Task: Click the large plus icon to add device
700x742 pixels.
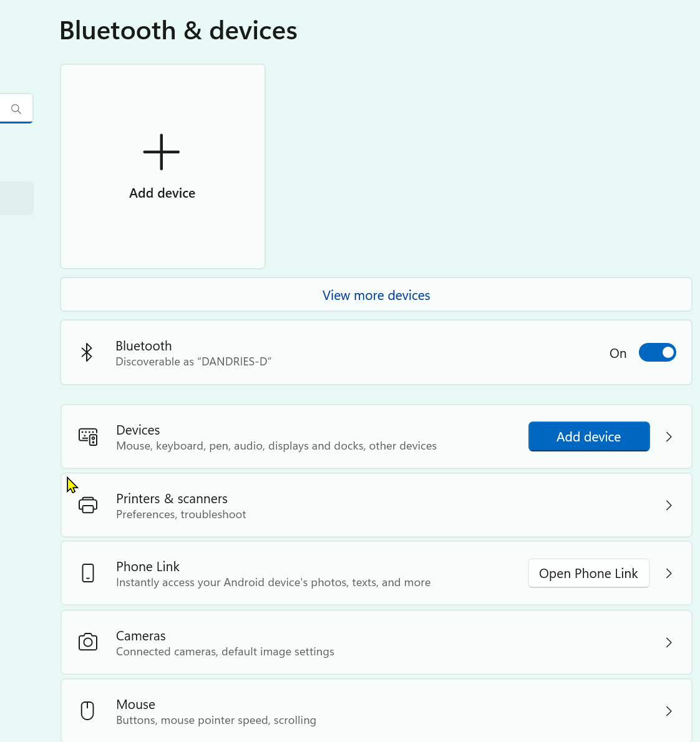Action: 162,152
